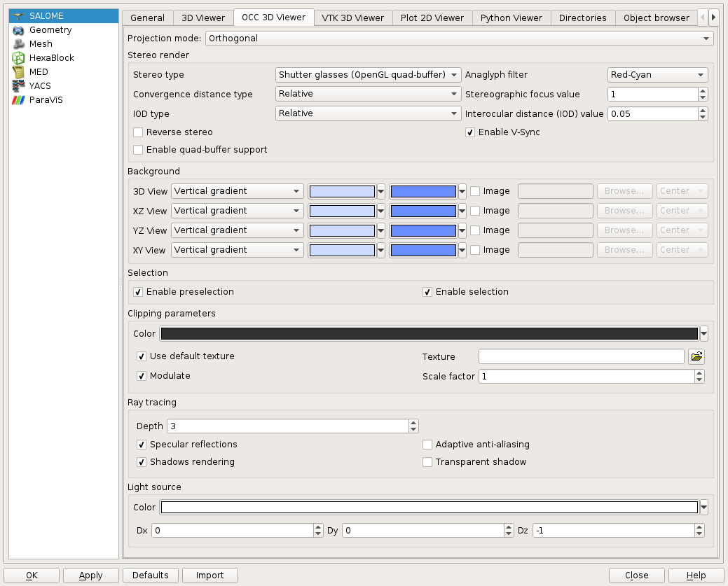728x586 pixels.
Task: Click the SALOME icon in sidebar
Action: point(19,16)
